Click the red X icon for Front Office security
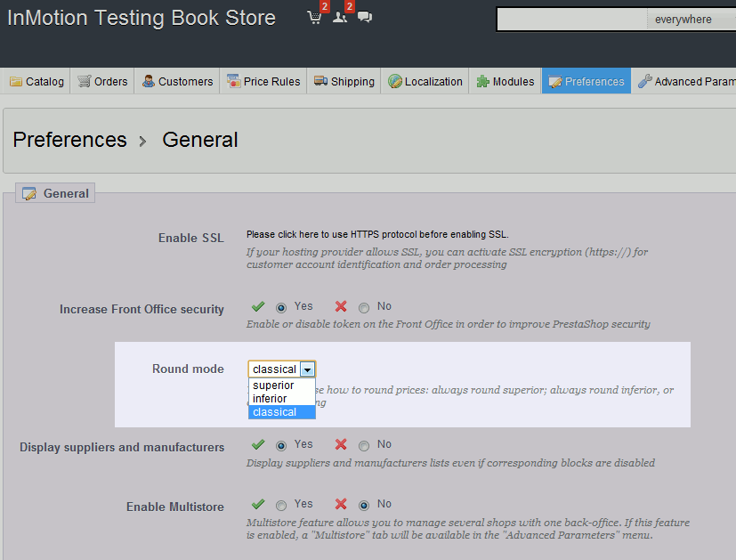This screenshot has width=736, height=560. (x=341, y=307)
